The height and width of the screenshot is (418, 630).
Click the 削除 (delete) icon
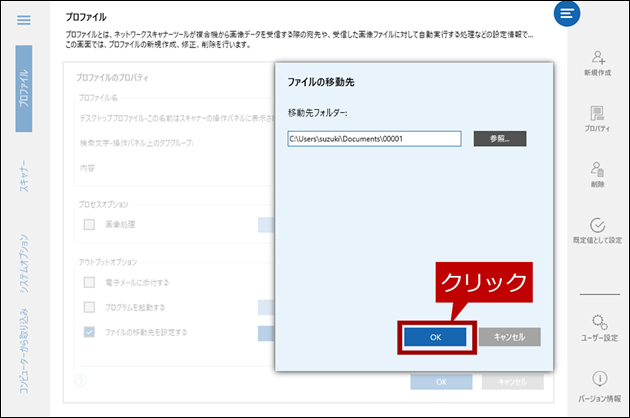tap(598, 170)
